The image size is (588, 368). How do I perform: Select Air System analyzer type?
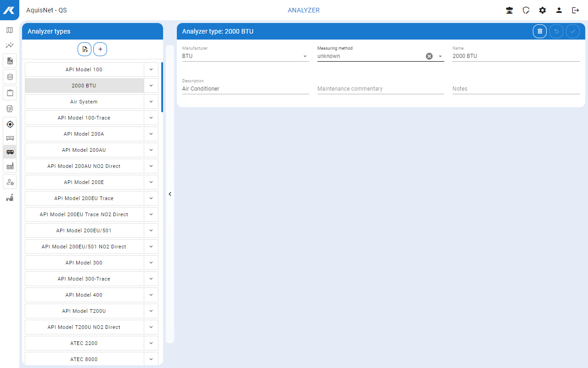point(84,102)
